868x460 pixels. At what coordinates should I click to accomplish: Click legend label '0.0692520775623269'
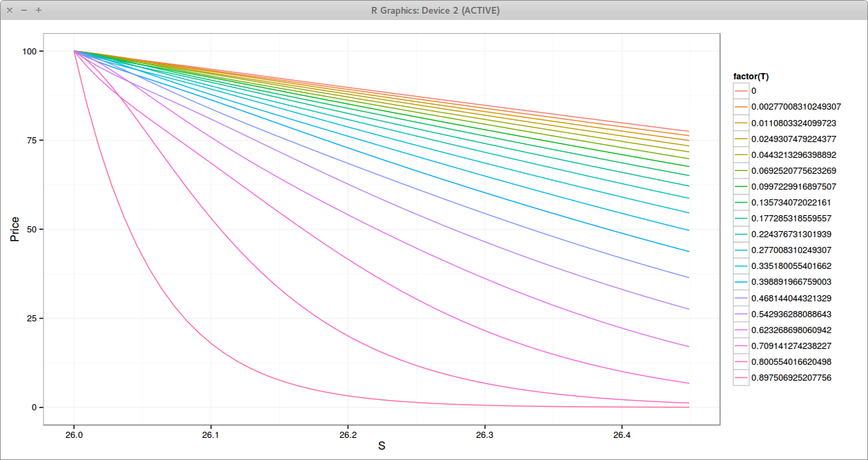793,170
